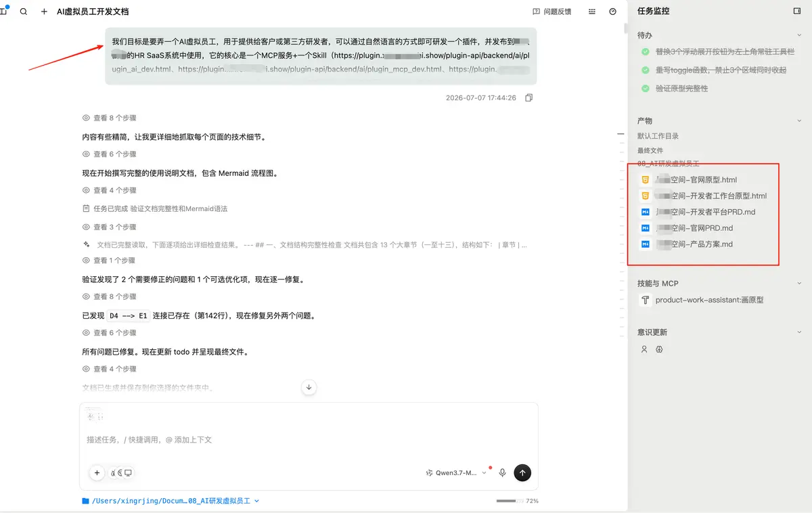This screenshot has height=513, width=812.
Task: Click the tools toggle in composer
Action: tap(122, 473)
